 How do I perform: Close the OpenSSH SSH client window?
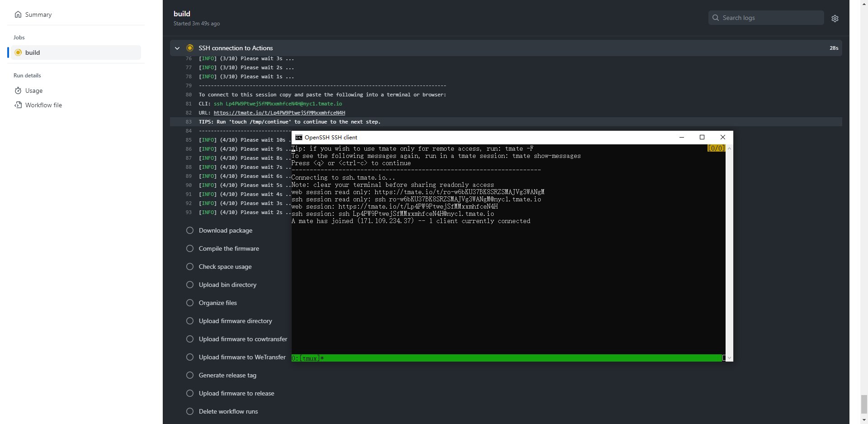[x=723, y=137]
